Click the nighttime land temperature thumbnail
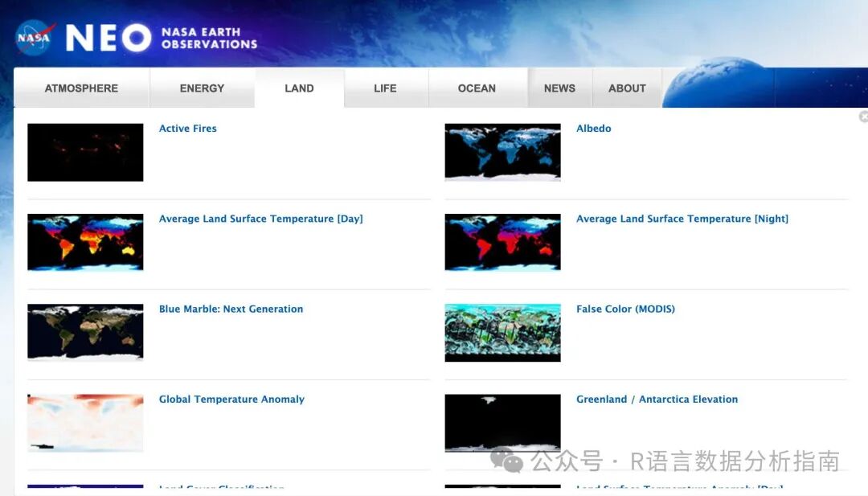 (502, 243)
